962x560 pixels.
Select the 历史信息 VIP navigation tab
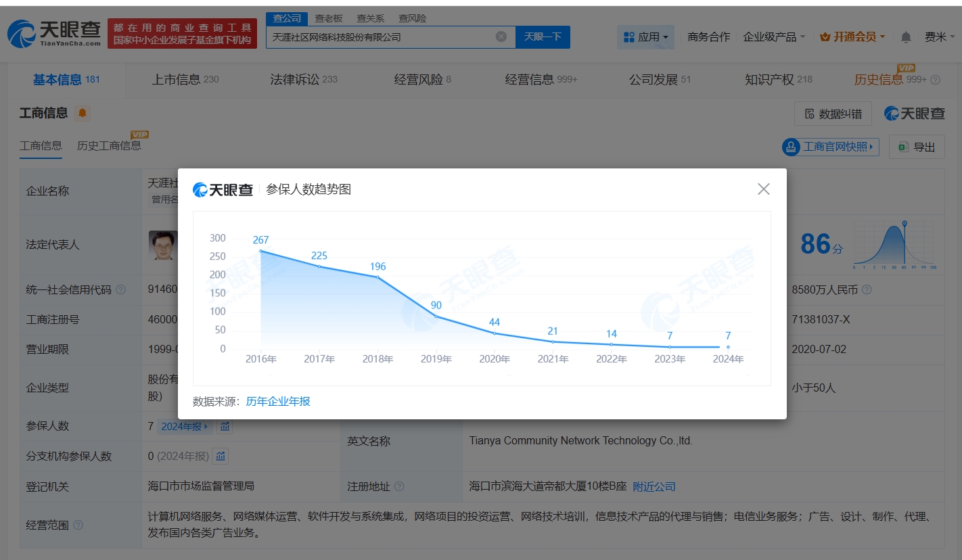tap(890, 79)
